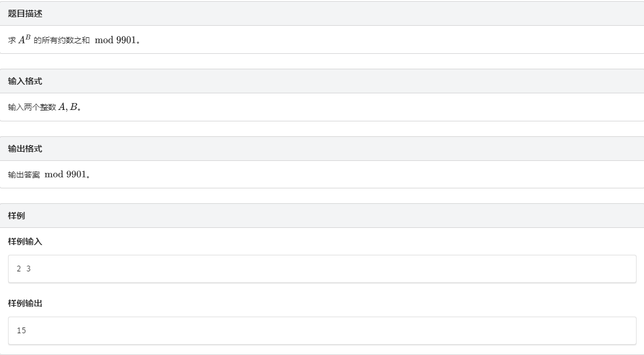The image size is (644, 355).
Task: Select the 输入格式 section header
Action: coord(25,81)
